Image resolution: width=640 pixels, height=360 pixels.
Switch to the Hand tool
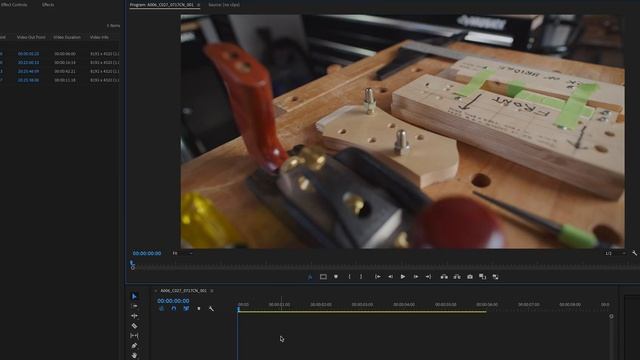134,355
